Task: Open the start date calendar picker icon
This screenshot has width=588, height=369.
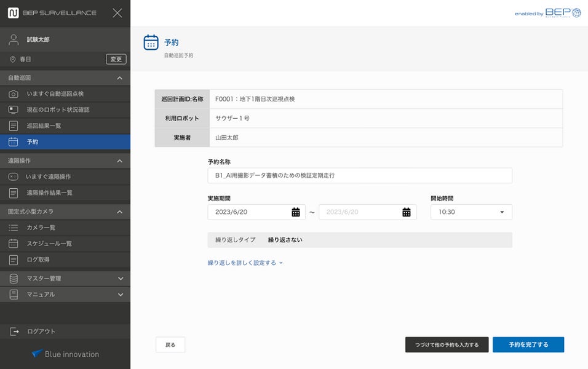Action: [x=296, y=212]
